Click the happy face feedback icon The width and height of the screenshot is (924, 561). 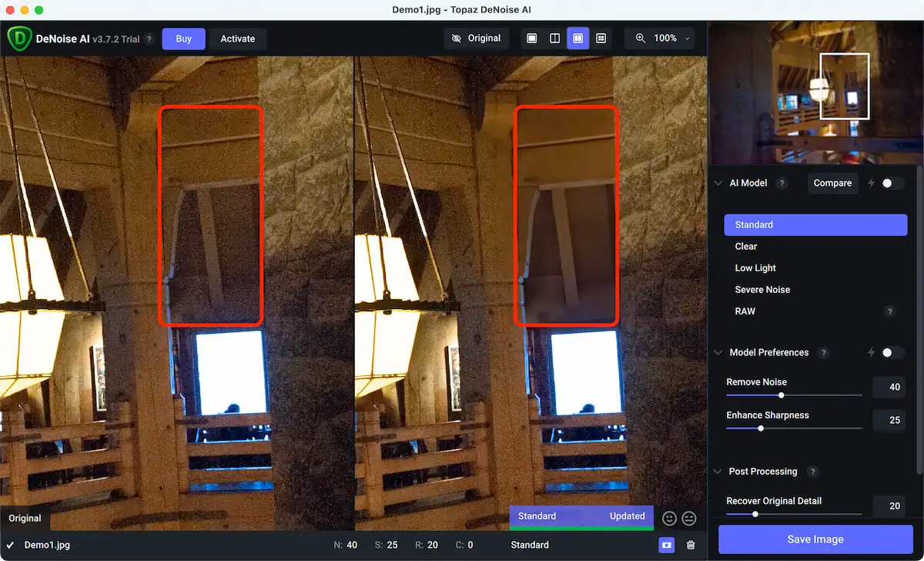669,518
